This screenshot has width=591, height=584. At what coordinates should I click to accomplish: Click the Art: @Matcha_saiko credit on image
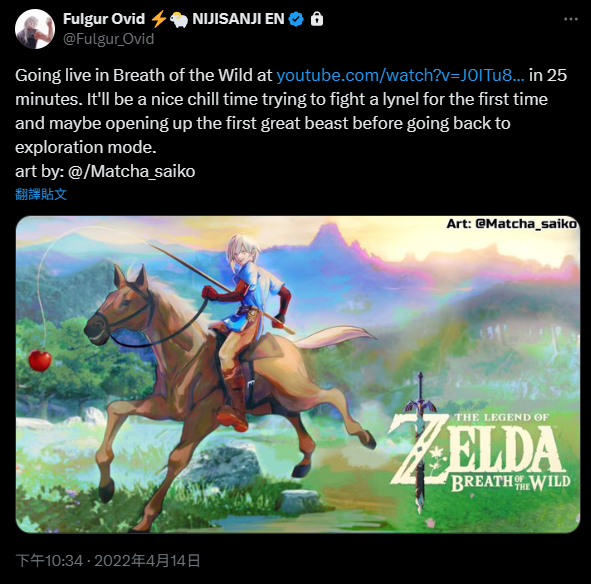click(x=511, y=224)
